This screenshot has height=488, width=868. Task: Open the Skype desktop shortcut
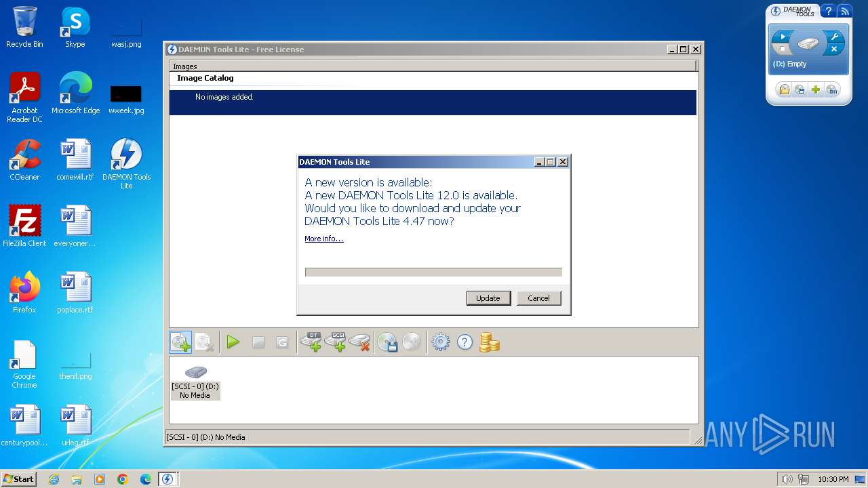point(75,27)
